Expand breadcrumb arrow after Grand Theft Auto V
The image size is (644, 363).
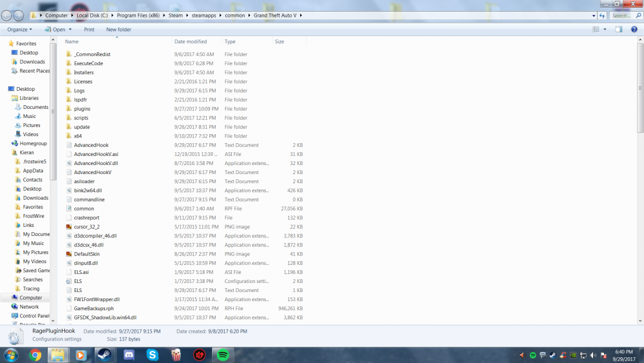[x=301, y=15]
